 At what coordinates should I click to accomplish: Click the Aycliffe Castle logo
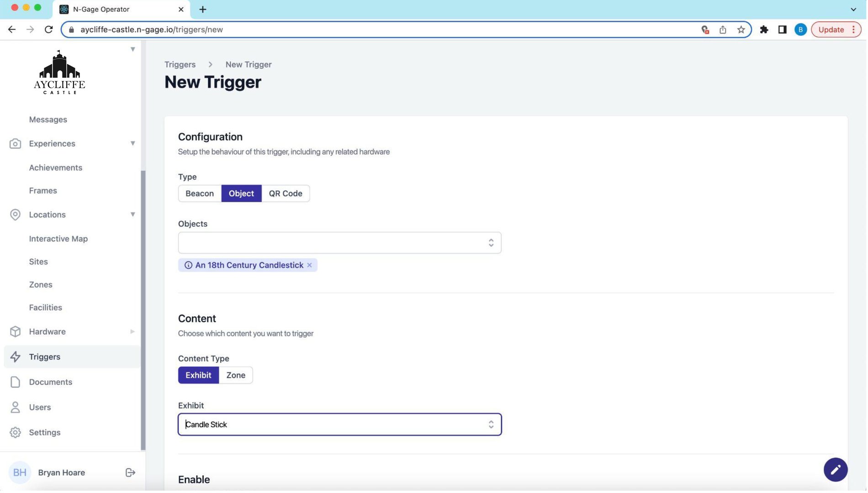coord(59,72)
